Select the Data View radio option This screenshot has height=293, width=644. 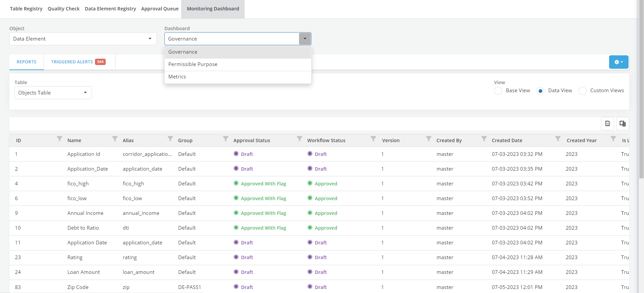click(x=540, y=91)
